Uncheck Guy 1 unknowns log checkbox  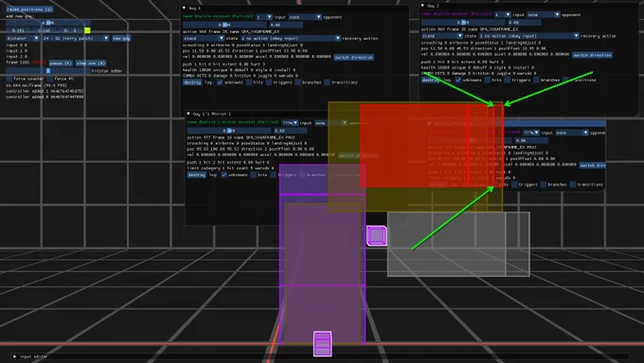pyautogui.click(x=220, y=82)
